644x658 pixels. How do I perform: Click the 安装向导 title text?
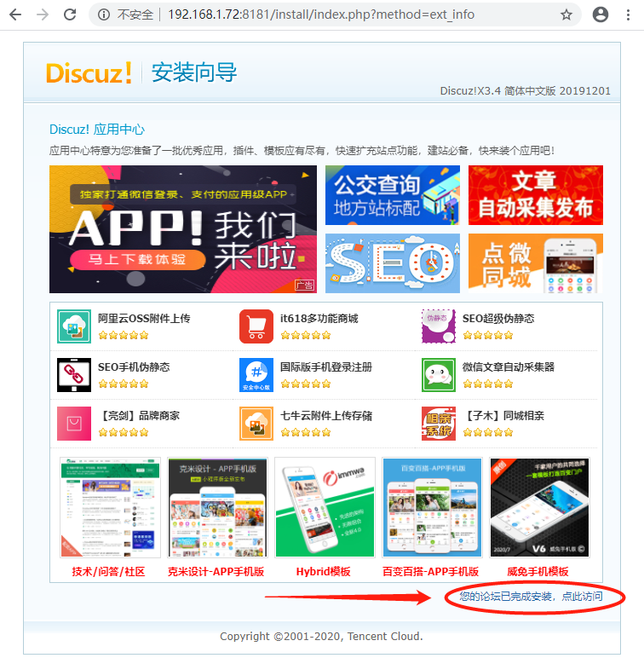(x=194, y=72)
